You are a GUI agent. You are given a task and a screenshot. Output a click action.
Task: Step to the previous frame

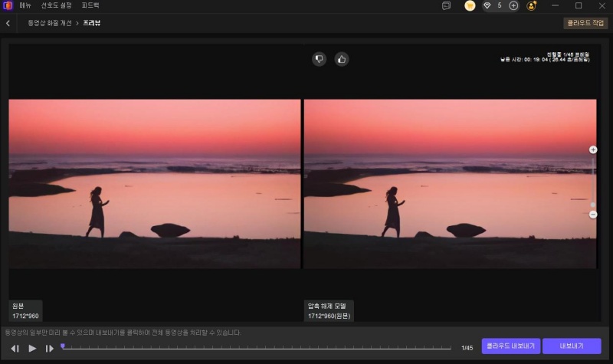[x=15, y=348]
